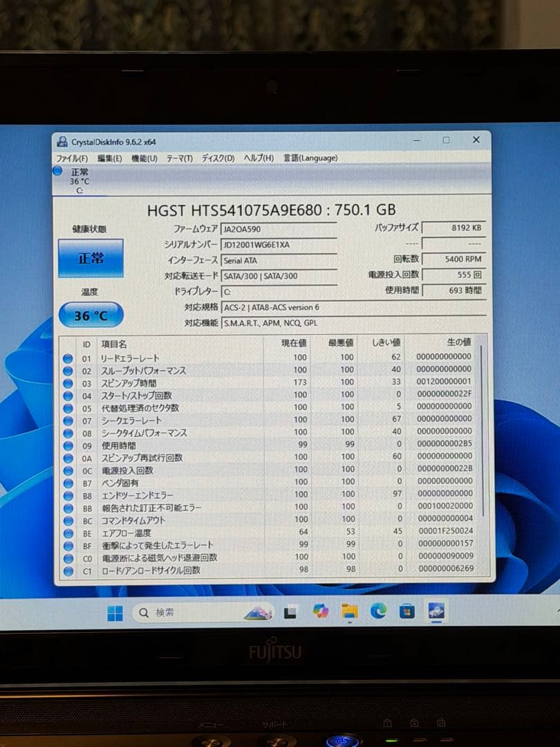Click status dot for B8 エンドツーエンドエラー
The width and height of the screenshot is (560, 747).
click(x=68, y=495)
